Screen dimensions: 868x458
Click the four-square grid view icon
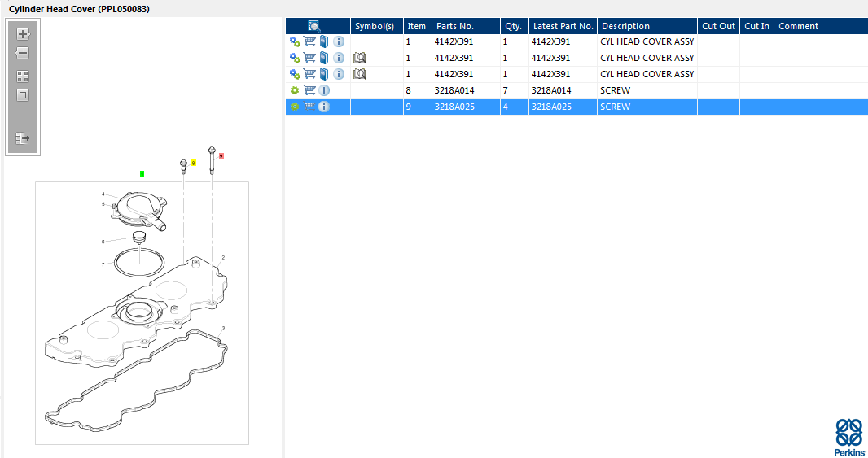coord(23,76)
